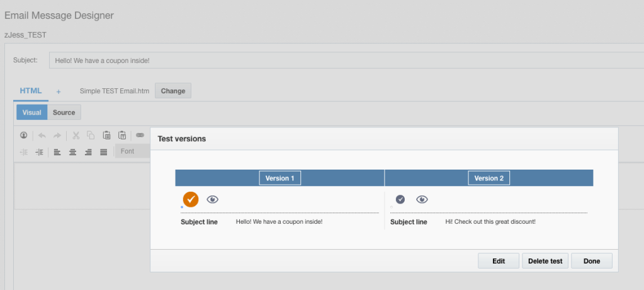Click the copy icon in toolbar
Viewport: 644px width, 290px height.
pos(91,135)
